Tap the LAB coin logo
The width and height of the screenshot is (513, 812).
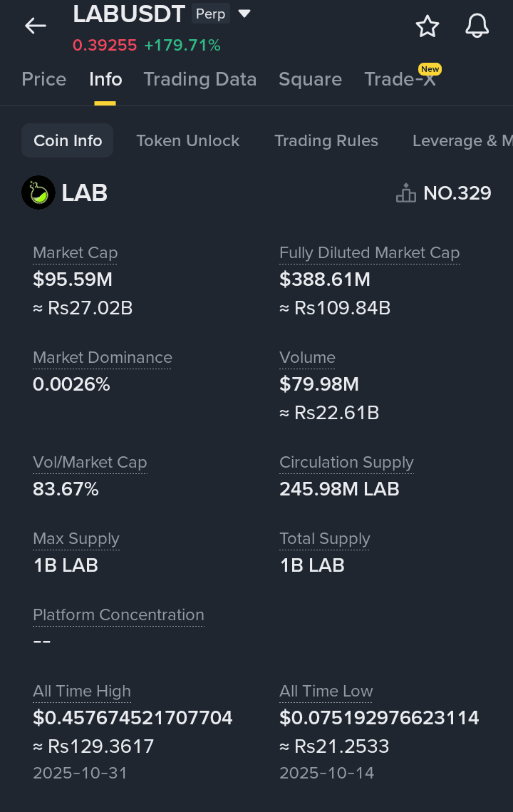[x=38, y=192]
